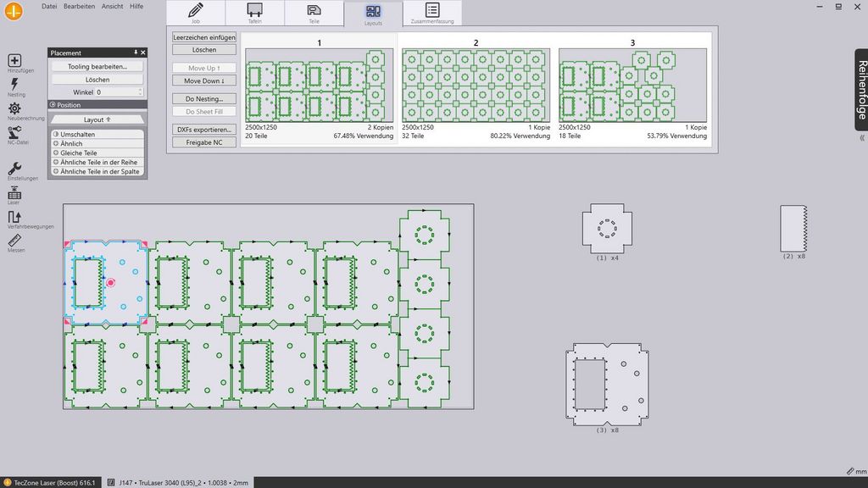Screen dimensions: 868x488
Task: Click the Winkel angle input field
Action: pyautogui.click(x=117, y=92)
